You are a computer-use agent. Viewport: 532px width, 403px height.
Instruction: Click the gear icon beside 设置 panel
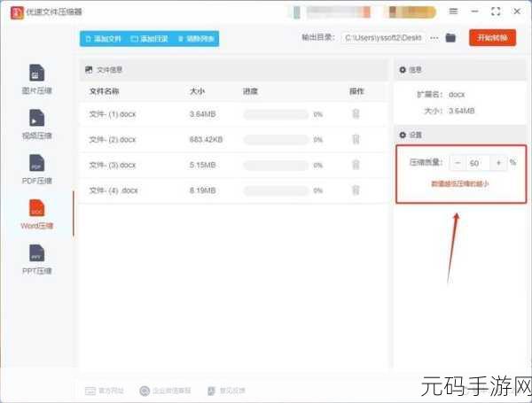403,135
